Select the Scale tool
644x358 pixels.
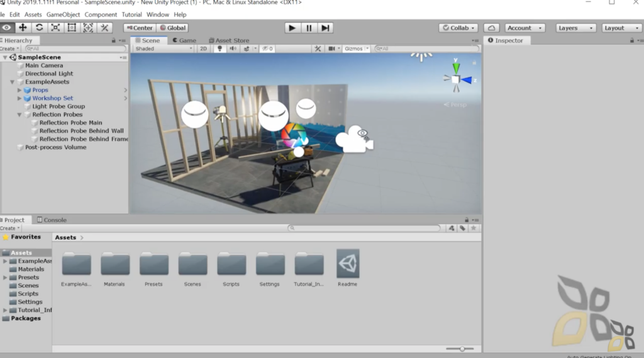(x=55, y=28)
